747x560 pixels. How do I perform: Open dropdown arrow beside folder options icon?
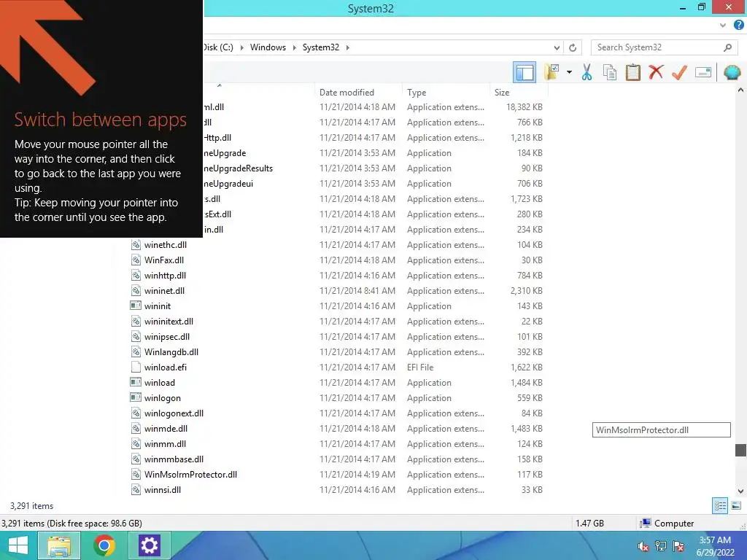(569, 72)
